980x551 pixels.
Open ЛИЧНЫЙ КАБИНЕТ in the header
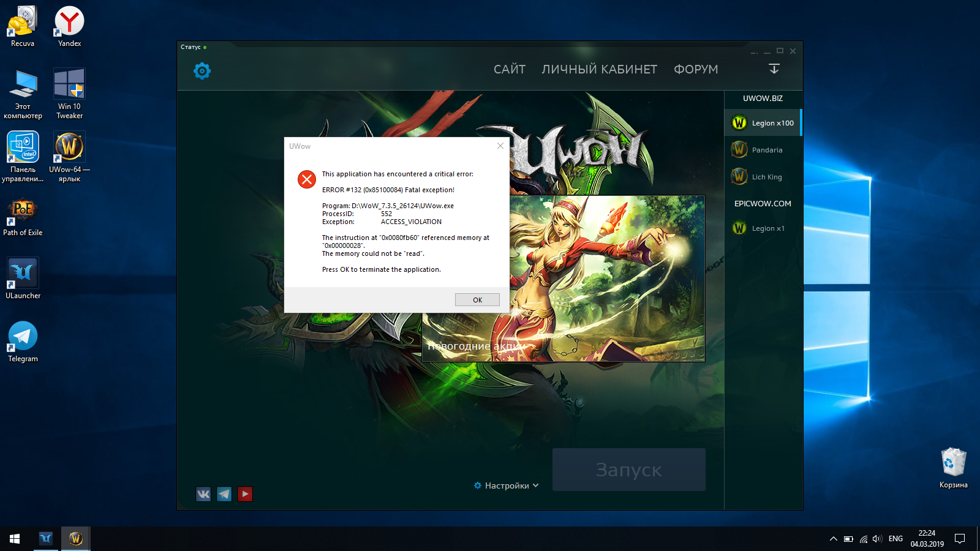click(599, 70)
